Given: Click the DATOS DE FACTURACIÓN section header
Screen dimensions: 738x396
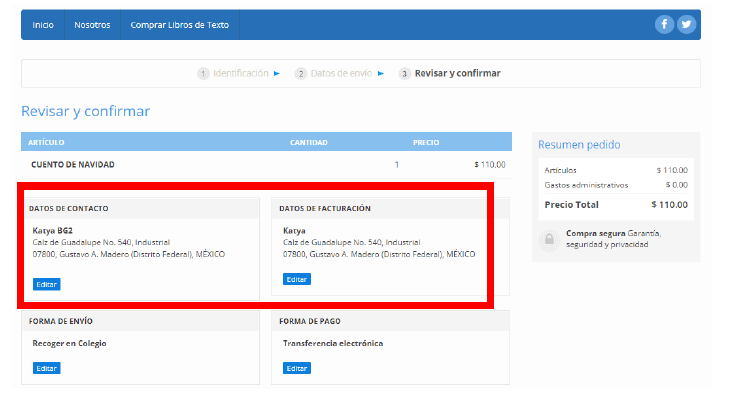Looking at the screenshot, I should click(325, 208).
